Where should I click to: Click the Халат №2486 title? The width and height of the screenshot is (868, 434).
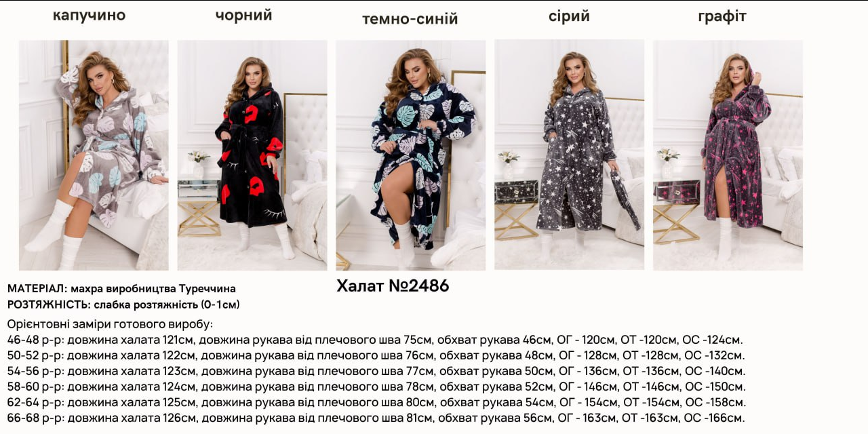point(393,286)
